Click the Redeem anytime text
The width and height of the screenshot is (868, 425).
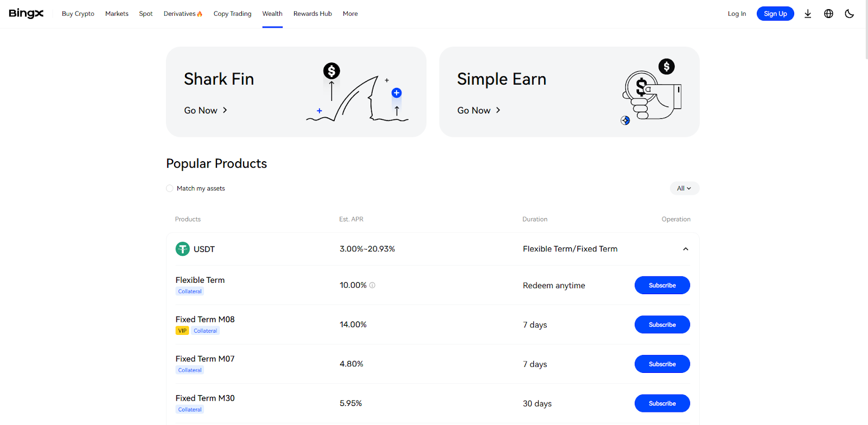coord(554,286)
